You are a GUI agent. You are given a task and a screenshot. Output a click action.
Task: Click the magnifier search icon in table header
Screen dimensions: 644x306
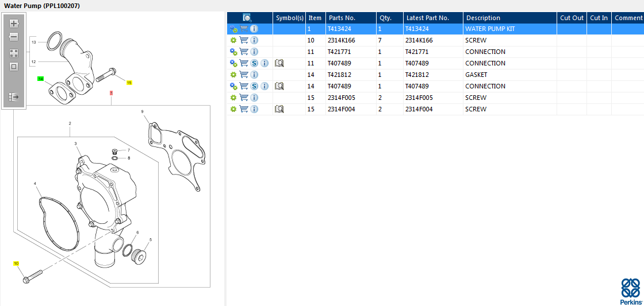tap(247, 18)
